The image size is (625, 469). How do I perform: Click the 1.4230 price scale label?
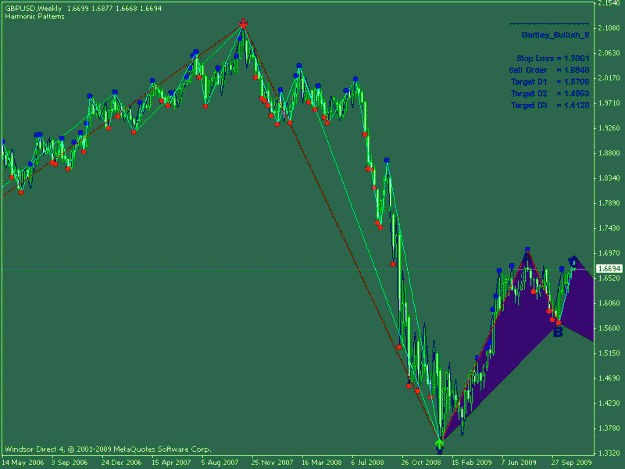coord(609,403)
